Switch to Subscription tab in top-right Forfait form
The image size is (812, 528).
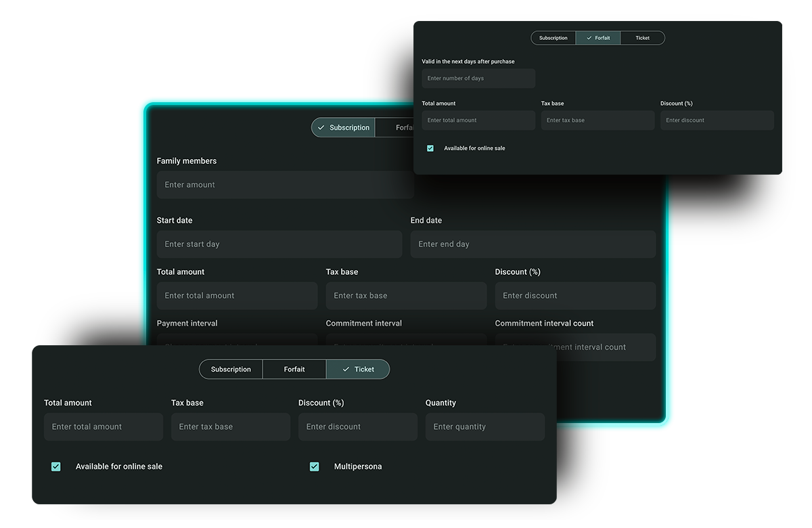554,38
